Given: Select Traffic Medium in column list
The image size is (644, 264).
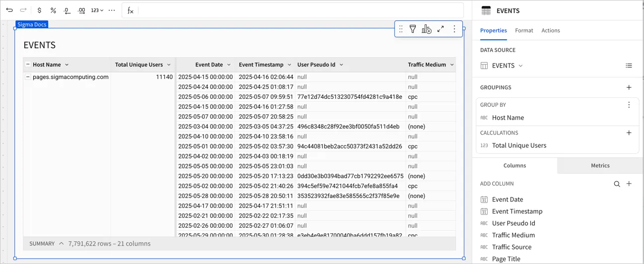Looking at the screenshot, I should (x=514, y=235).
